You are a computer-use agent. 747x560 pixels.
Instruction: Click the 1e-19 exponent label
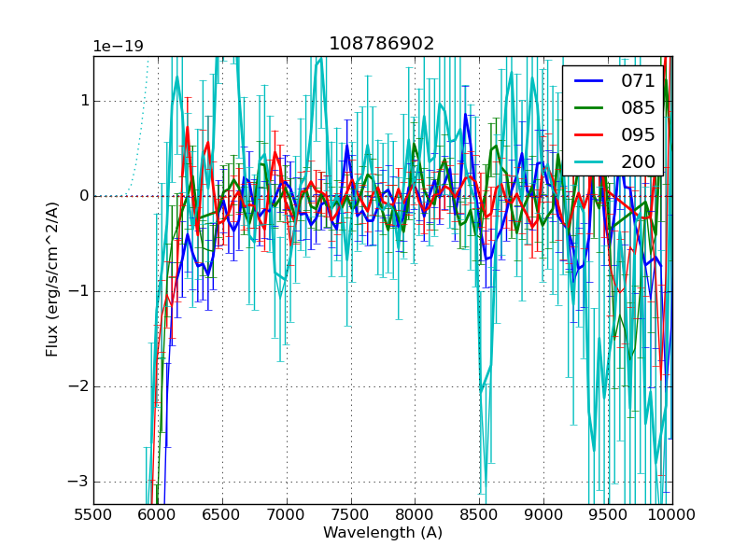point(118,47)
